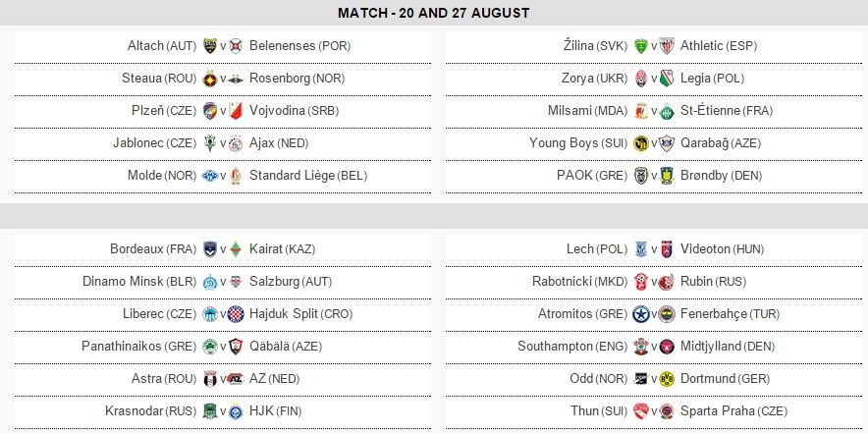Screen dimensions: 868x433
Task: Click the Fenerbahçe club crest
Action: 667,314
